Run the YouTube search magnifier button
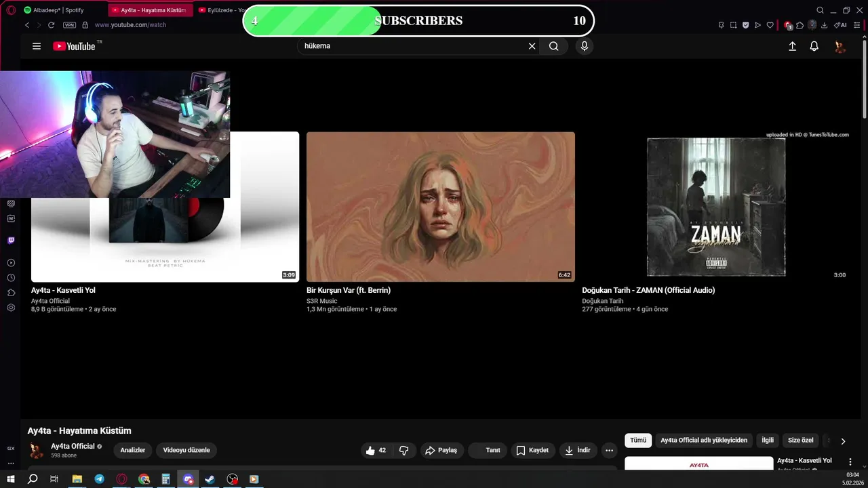The height and width of the screenshot is (488, 868). coord(554,46)
